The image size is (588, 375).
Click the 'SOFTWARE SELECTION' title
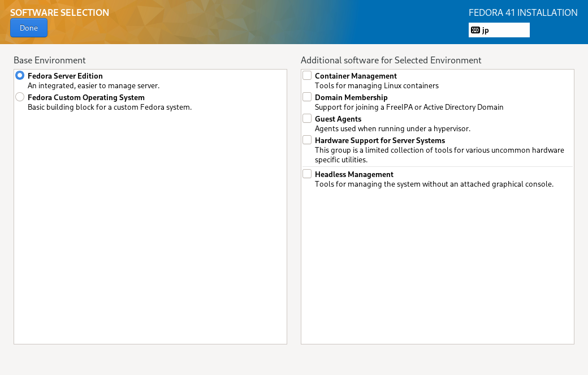coord(59,13)
